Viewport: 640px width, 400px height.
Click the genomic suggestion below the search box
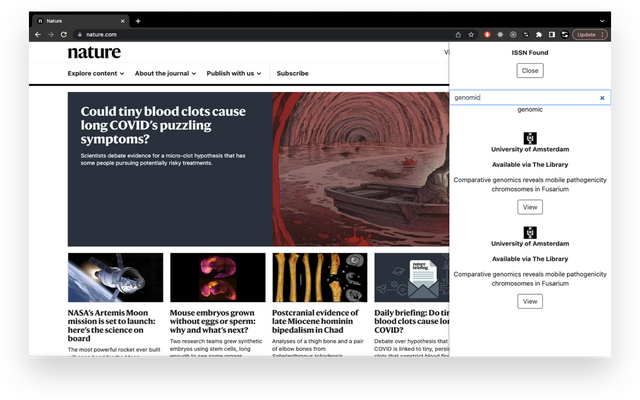(x=530, y=109)
